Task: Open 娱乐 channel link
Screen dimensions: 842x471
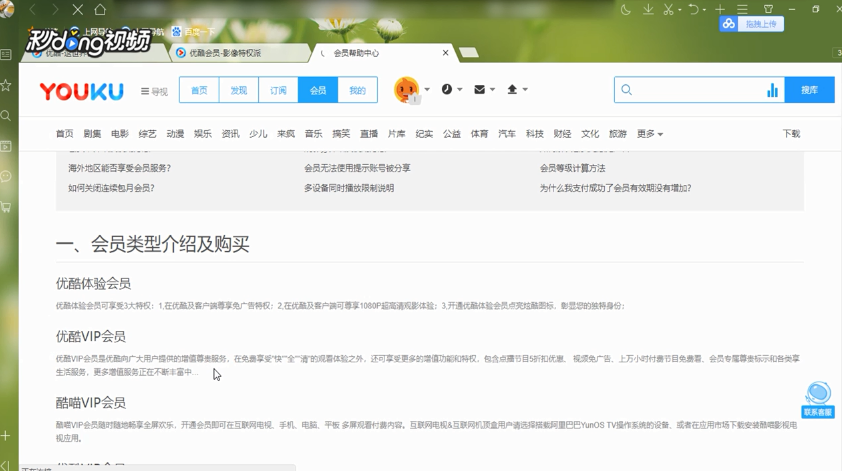Action: [202, 134]
